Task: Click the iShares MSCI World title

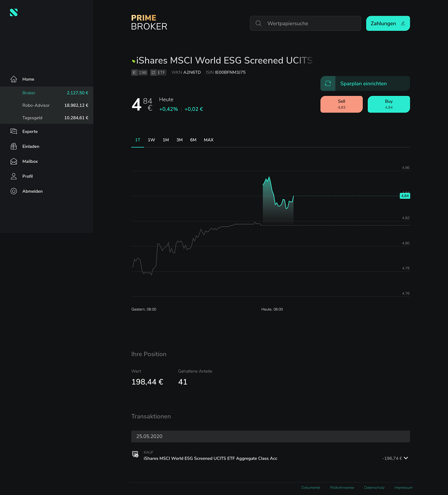Action: click(224, 60)
